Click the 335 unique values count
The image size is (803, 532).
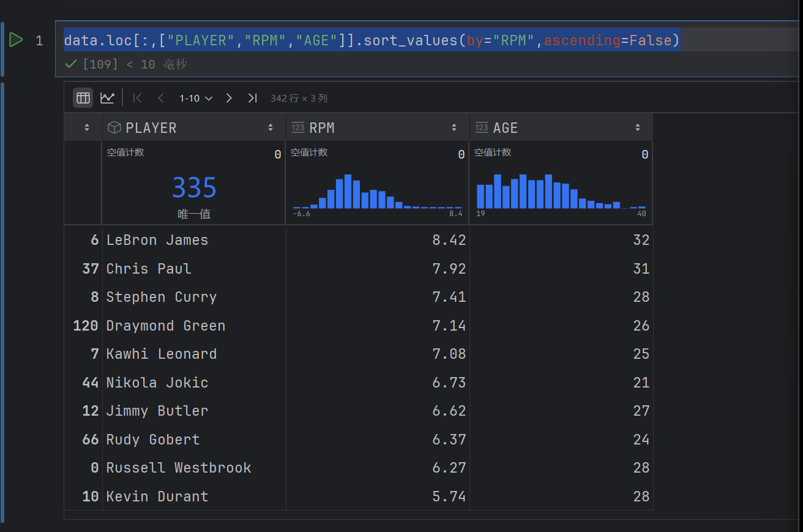194,188
